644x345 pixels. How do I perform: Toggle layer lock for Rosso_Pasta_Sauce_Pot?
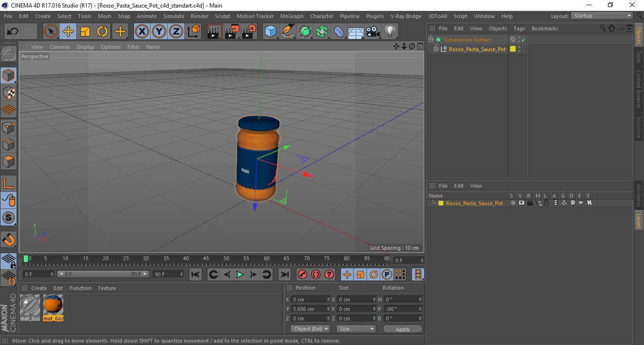pos(546,203)
